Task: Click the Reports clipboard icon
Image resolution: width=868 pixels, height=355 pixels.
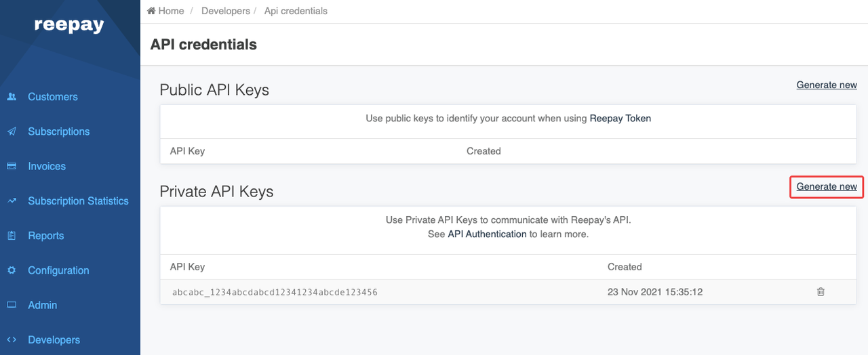Action: point(12,236)
